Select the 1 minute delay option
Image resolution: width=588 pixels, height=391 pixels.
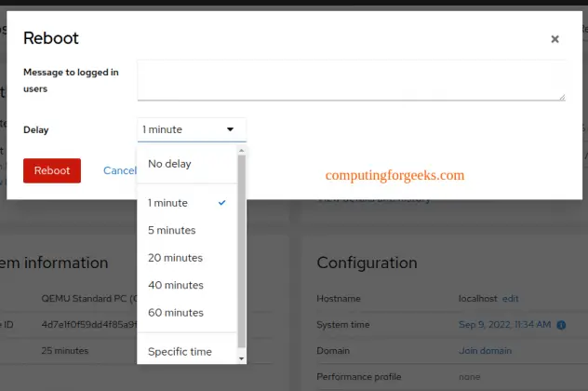(167, 202)
